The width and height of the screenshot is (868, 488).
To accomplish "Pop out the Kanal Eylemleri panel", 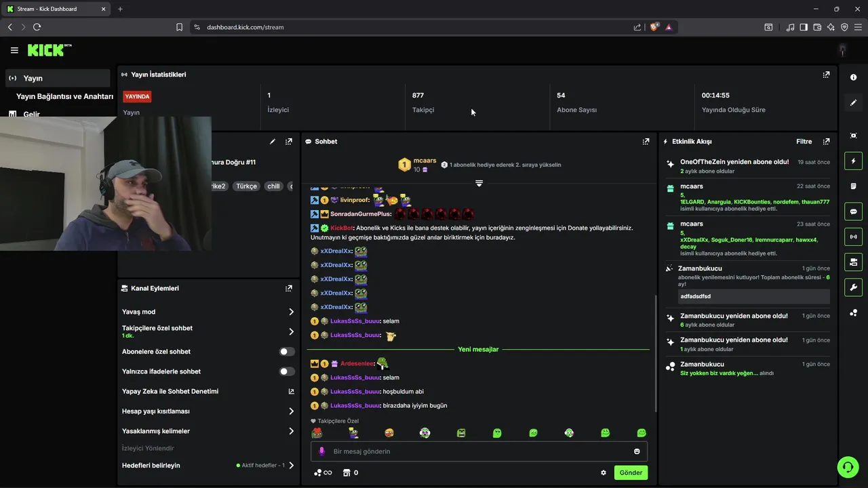I will click(x=289, y=288).
